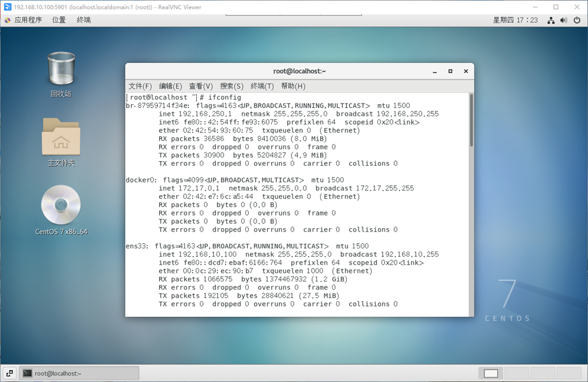
Task: Open the 搜索(S) menu in terminal
Action: pyautogui.click(x=231, y=86)
